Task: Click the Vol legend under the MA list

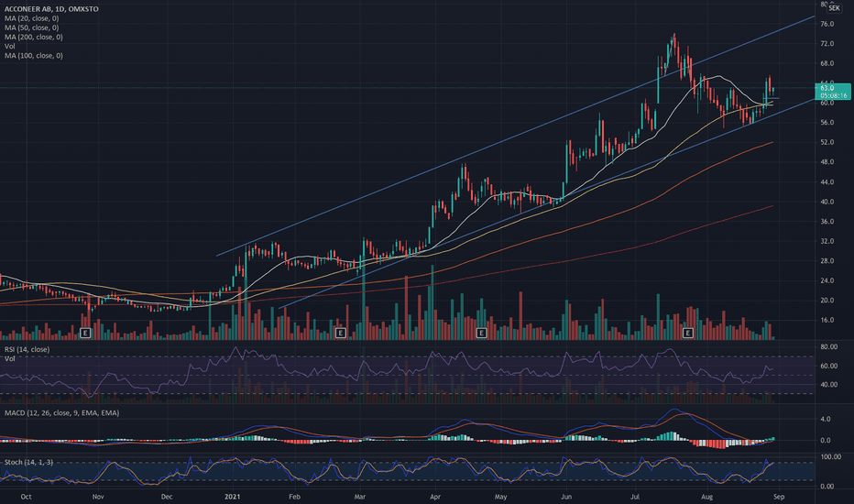Action: (x=10, y=46)
